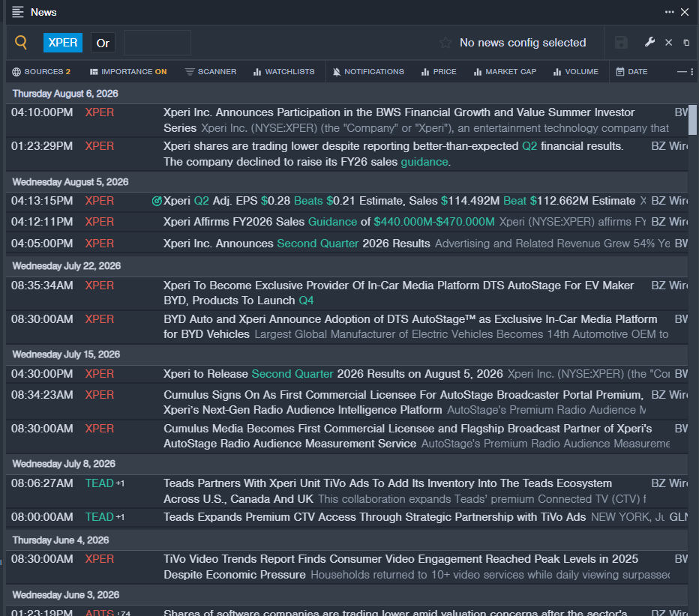Click the Wednesday July 8, 2026 date header
699x616 pixels.
tap(64, 464)
